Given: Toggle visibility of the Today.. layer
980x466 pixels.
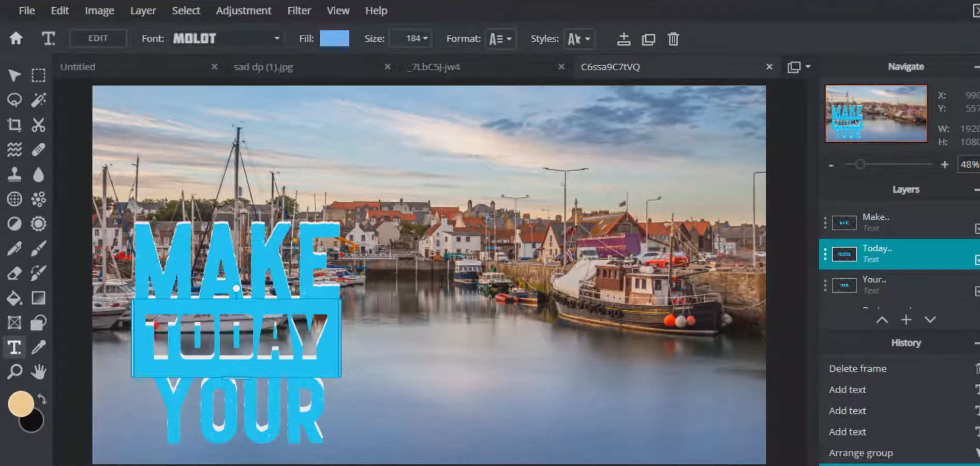Looking at the screenshot, I should click(x=977, y=259).
